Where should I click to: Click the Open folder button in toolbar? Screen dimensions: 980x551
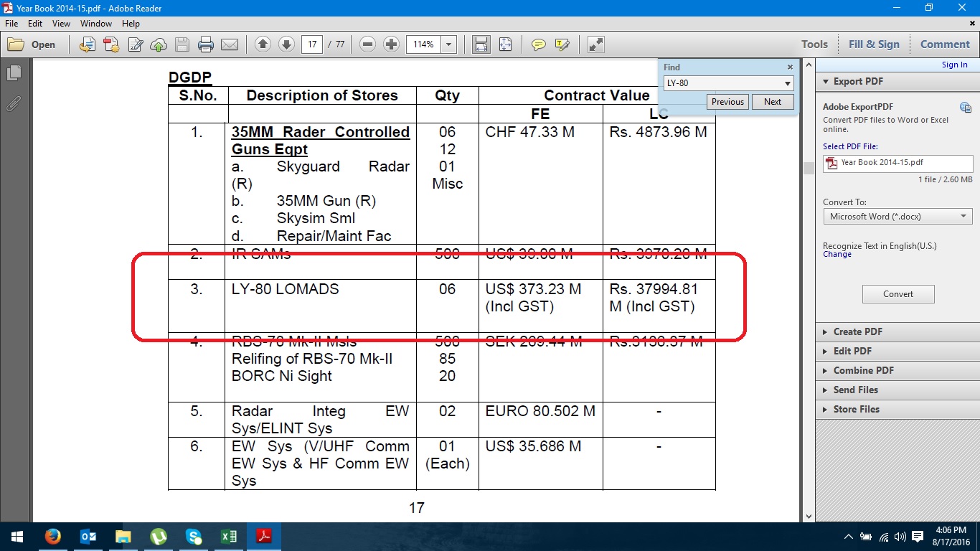click(x=32, y=44)
